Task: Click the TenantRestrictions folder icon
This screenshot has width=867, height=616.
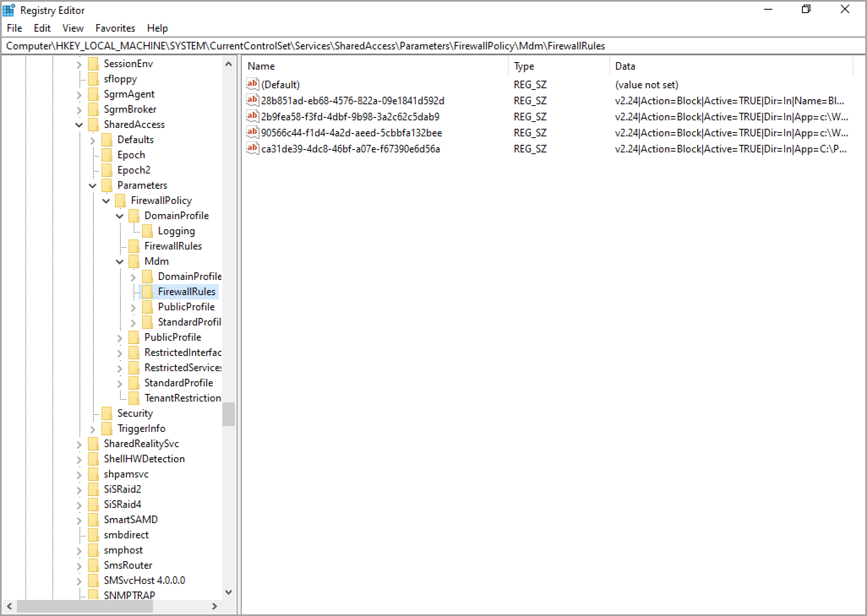Action: [134, 398]
